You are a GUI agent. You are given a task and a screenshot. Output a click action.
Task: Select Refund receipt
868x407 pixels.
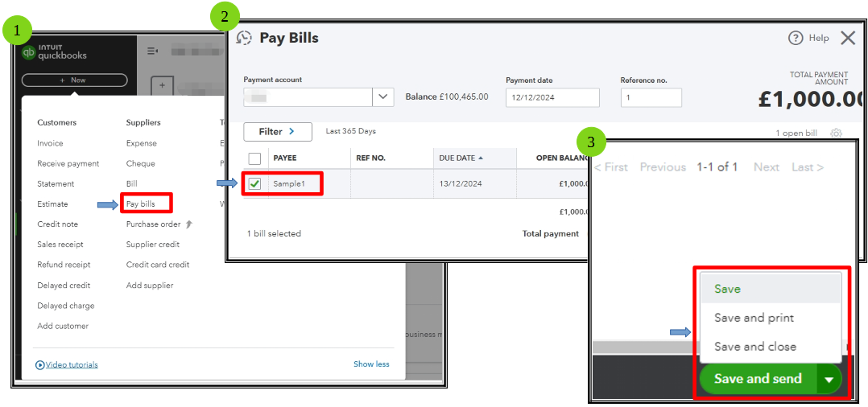coord(64,265)
